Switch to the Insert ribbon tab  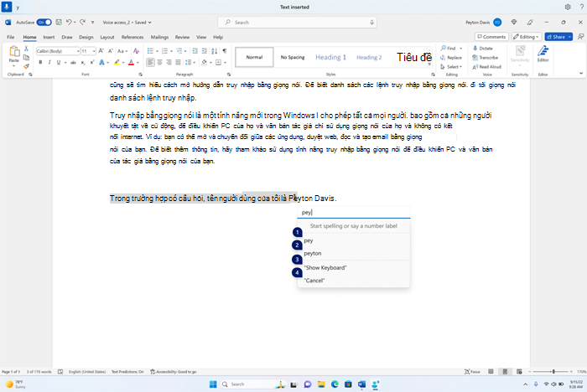[x=49, y=37]
